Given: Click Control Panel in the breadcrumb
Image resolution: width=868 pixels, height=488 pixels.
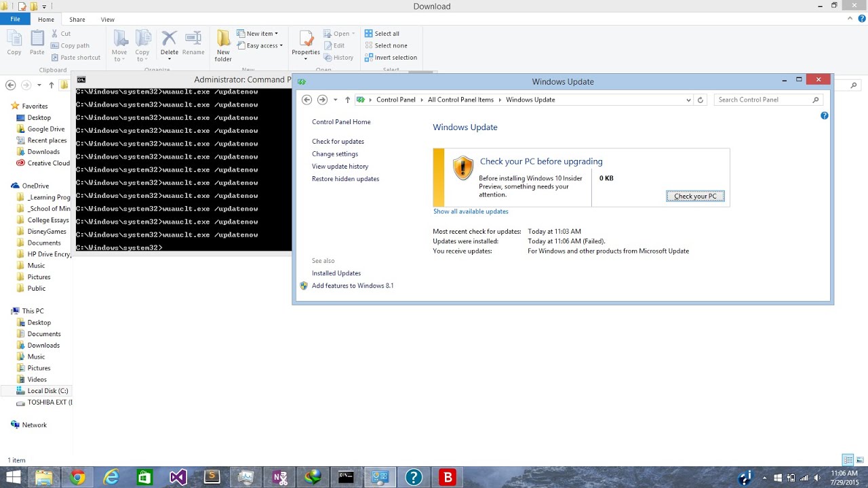Looking at the screenshot, I should [396, 100].
